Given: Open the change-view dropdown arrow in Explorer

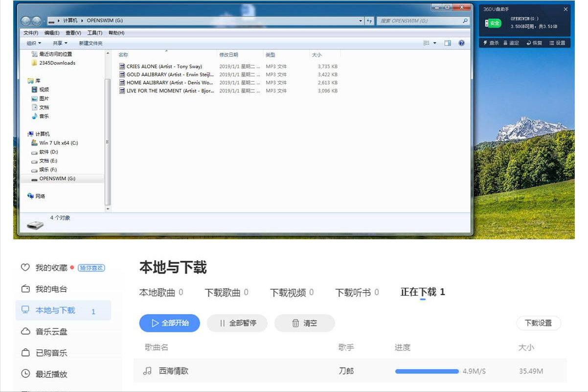Looking at the screenshot, I should pos(435,43).
